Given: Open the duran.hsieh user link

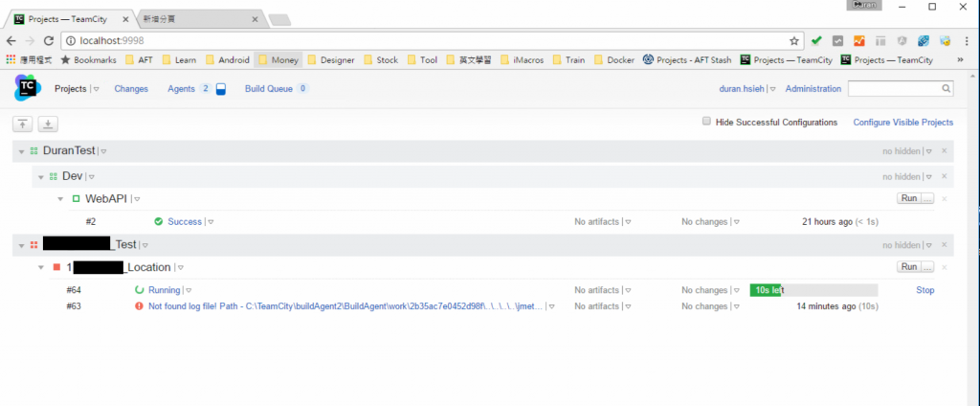Looking at the screenshot, I should coord(743,89).
